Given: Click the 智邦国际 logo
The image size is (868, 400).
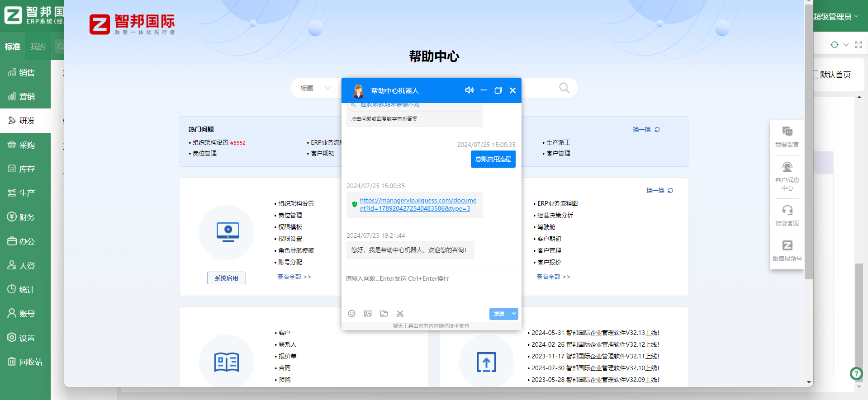Looking at the screenshot, I should point(132,24).
